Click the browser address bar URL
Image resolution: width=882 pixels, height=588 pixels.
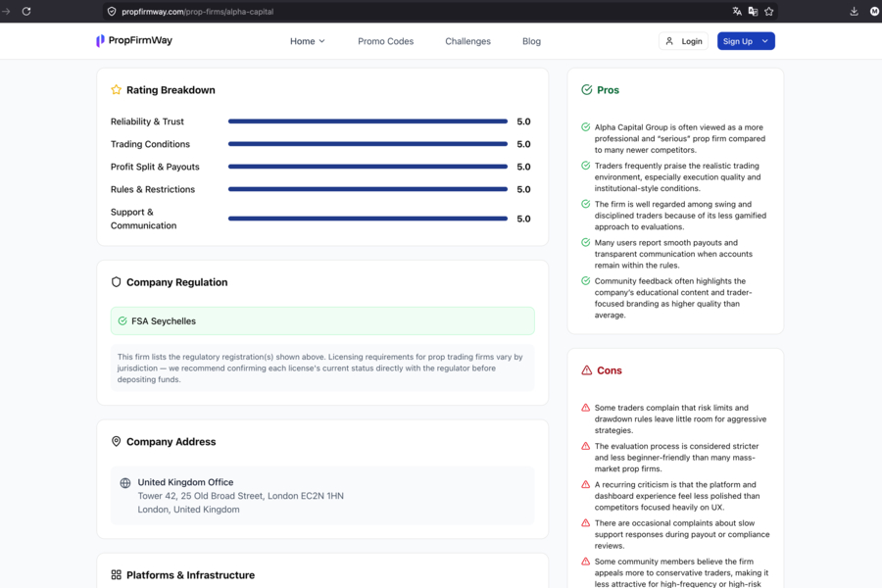click(197, 11)
